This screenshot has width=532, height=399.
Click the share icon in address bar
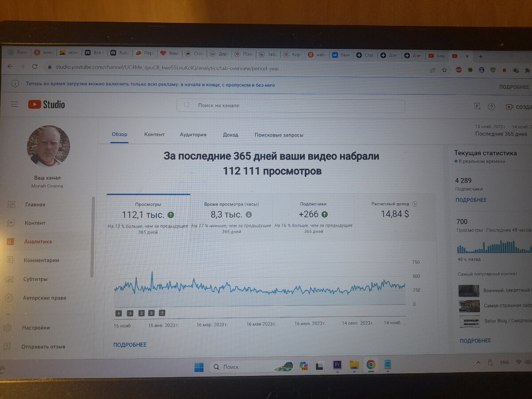pos(433,70)
